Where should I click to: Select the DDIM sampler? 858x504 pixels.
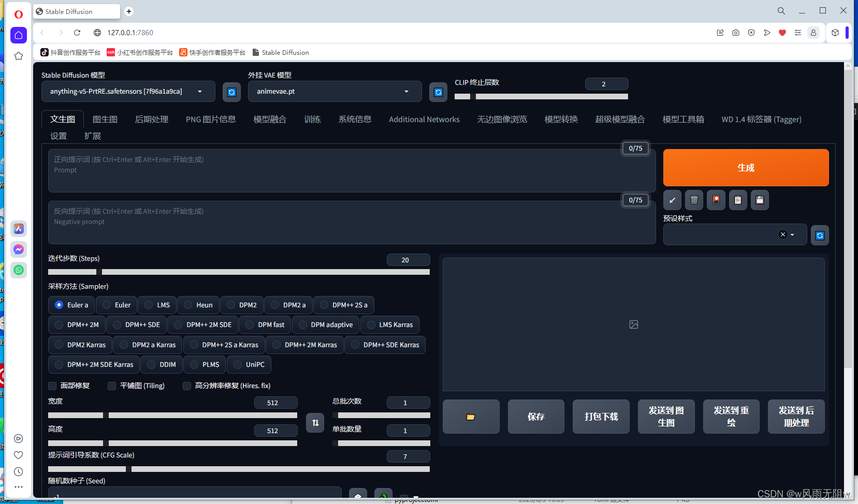pyautogui.click(x=162, y=365)
